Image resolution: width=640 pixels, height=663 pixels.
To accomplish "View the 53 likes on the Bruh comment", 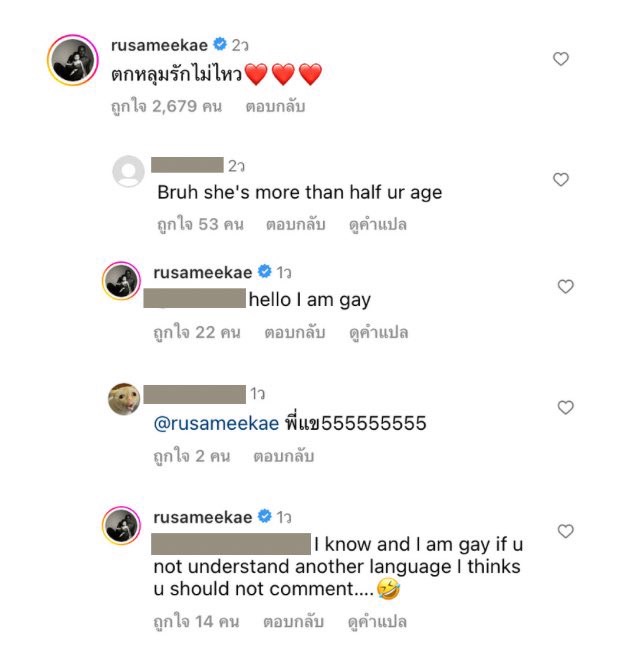I will click(200, 225).
